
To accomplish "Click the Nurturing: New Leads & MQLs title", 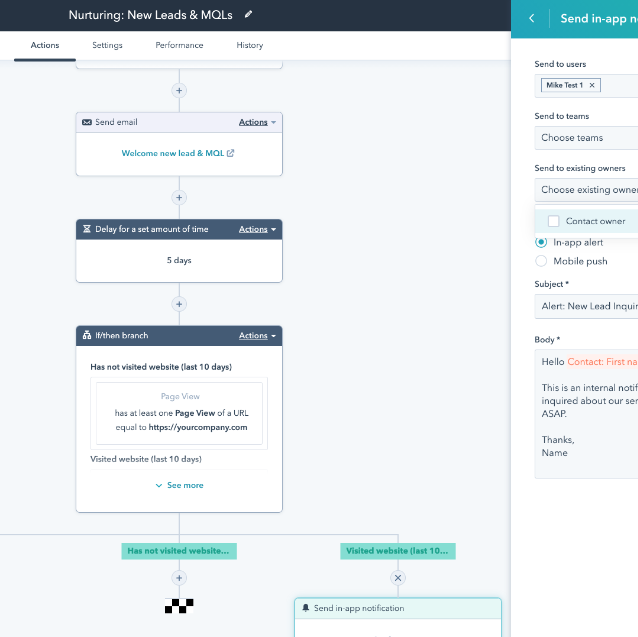I will 151,15.
